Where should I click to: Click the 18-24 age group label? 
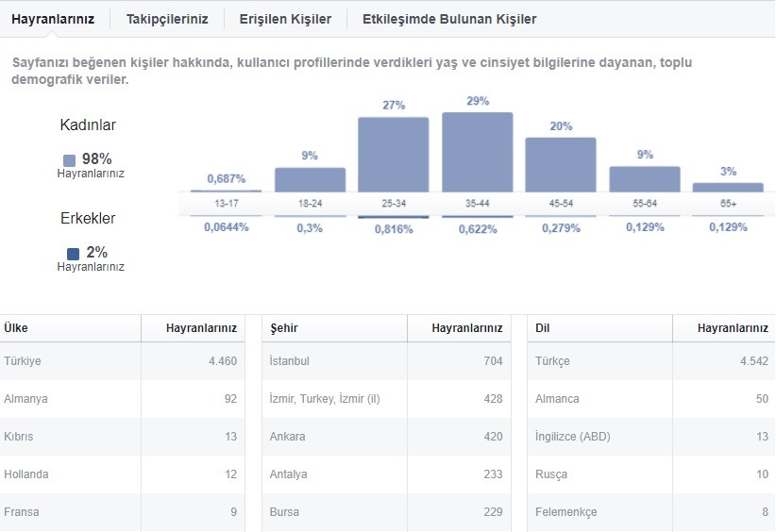pos(310,203)
